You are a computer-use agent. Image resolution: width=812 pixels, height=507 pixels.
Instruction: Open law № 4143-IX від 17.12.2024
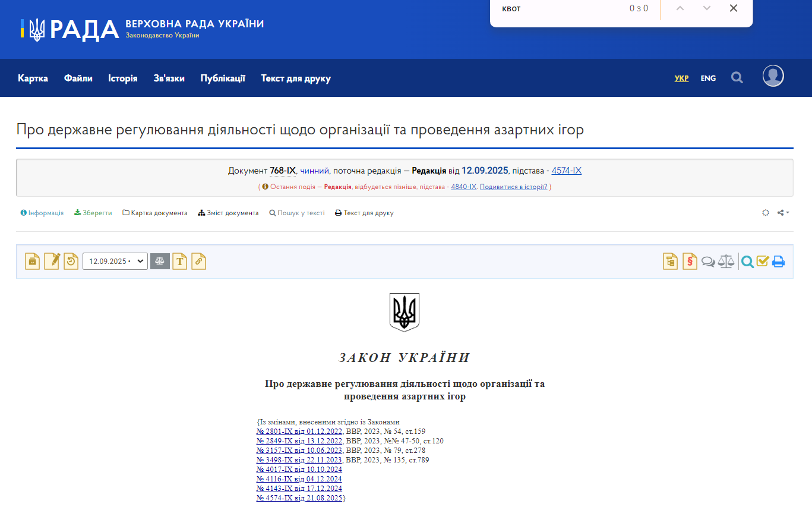(x=299, y=489)
